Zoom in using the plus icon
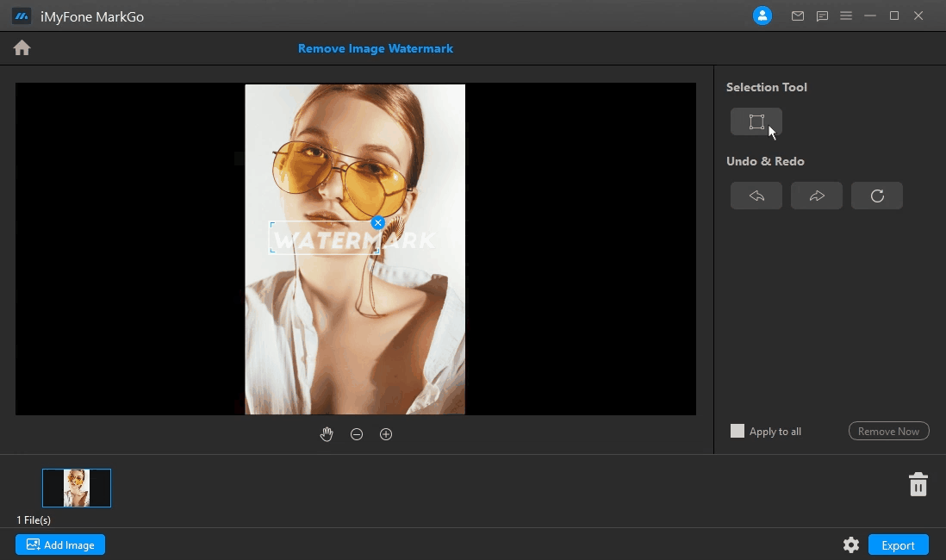 click(x=386, y=434)
